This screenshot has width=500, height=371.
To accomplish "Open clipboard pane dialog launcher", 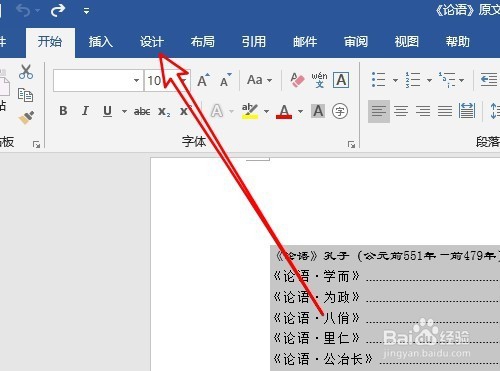I will [36, 144].
